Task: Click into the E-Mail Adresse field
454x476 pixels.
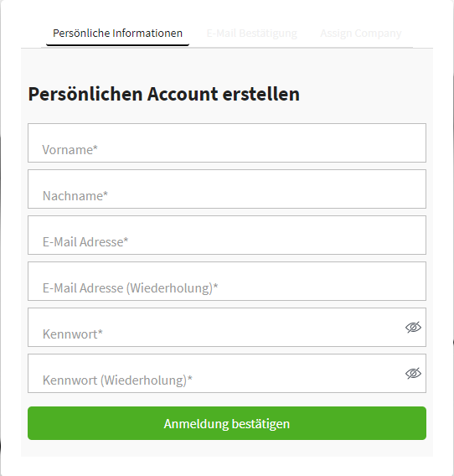Action: pyautogui.click(x=227, y=235)
